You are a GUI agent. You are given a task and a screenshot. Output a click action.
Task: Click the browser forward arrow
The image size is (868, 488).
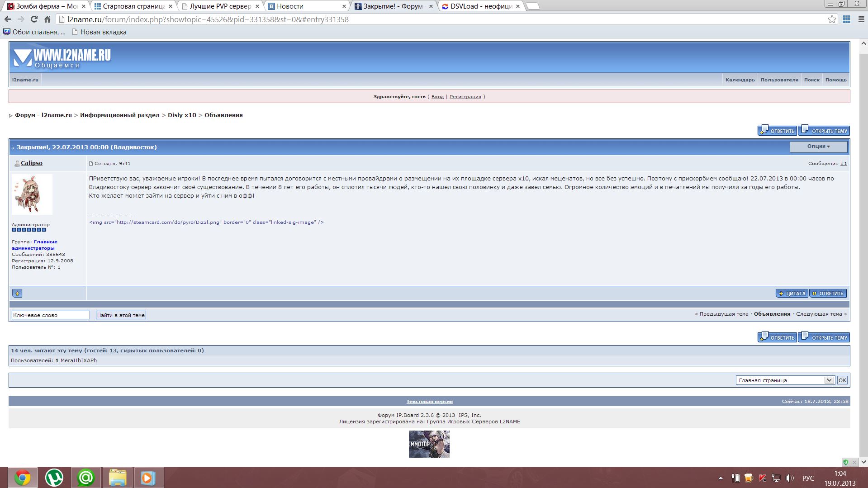[21, 19]
